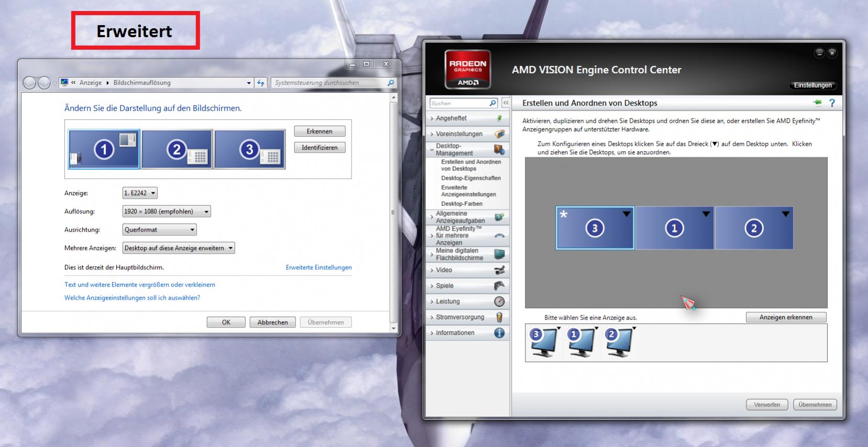Click the Angeheftet pin icon in AMD sidebar
Viewport: 868px width, 447px height.
499,118
